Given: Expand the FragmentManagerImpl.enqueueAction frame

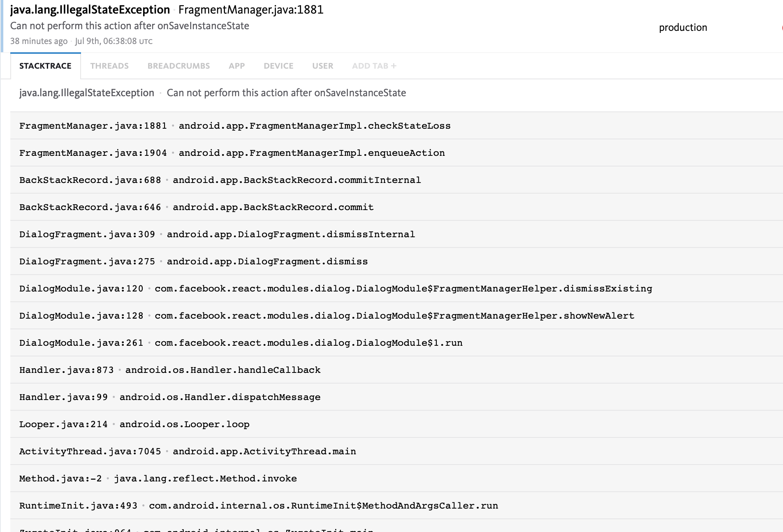Looking at the screenshot, I should (232, 153).
